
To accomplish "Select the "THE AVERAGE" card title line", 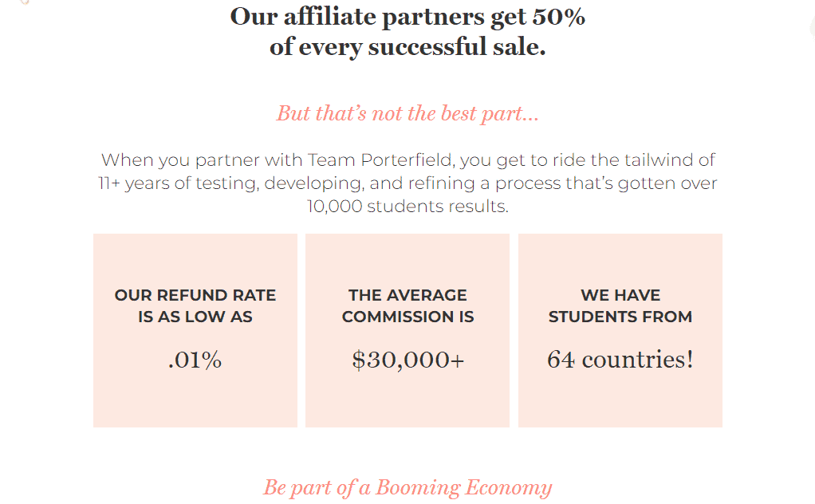I will [x=407, y=295].
